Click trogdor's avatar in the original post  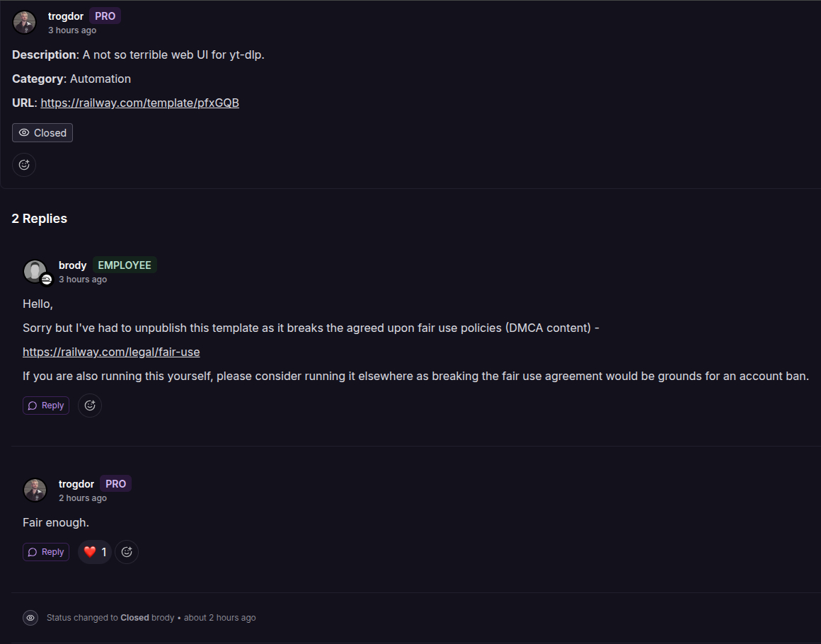[24, 23]
